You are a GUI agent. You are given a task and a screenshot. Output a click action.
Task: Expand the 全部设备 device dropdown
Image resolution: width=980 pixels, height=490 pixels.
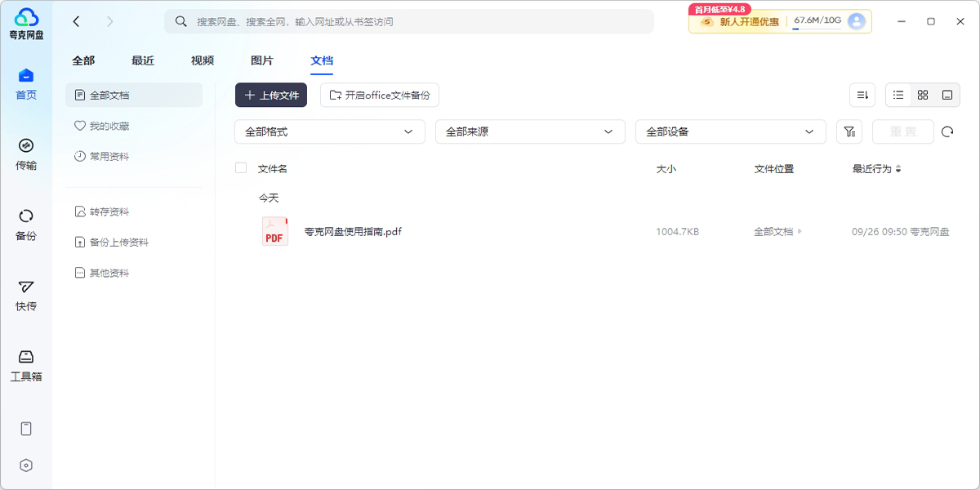point(730,131)
